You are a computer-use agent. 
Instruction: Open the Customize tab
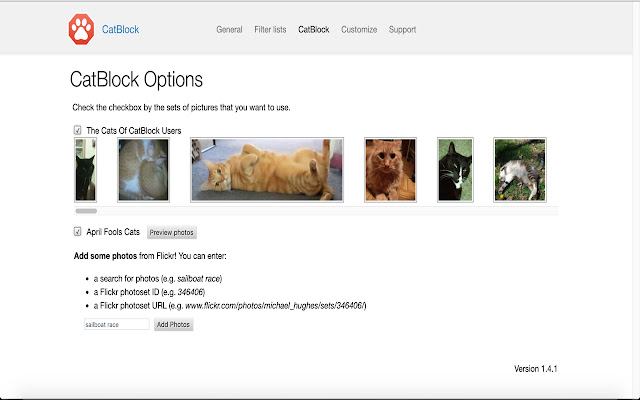coord(359,30)
